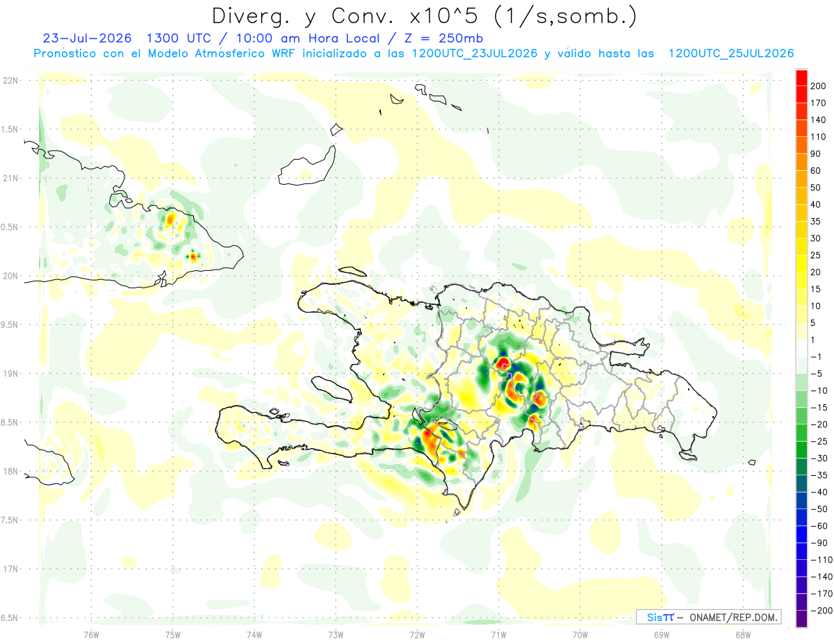Click the init time "1200UTC_23JUL2026"
This screenshot has width=834, height=644.
coord(474,53)
